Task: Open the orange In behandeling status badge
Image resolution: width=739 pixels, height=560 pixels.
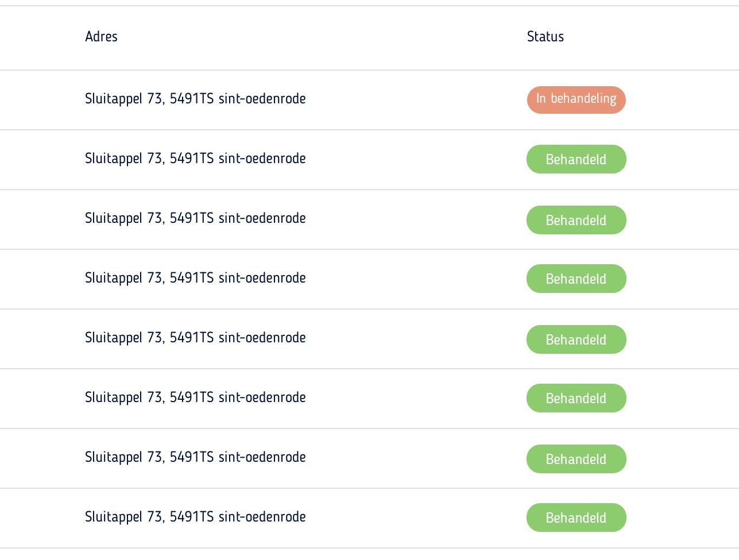Action: tap(576, 99)
